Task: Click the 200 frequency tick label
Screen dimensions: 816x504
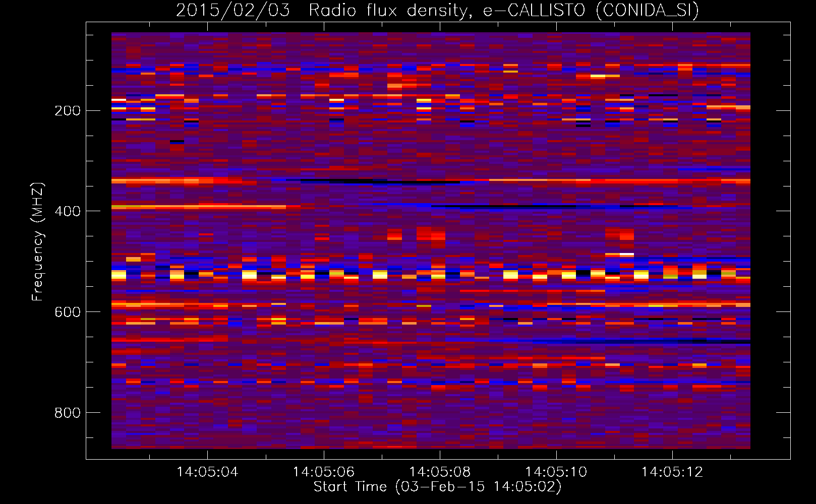Action: [x=68, y=111]
